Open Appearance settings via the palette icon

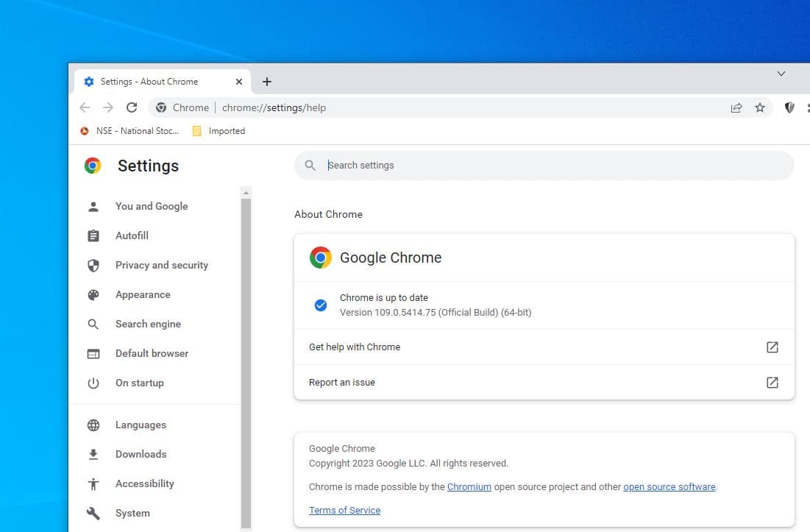coord(93,294)
